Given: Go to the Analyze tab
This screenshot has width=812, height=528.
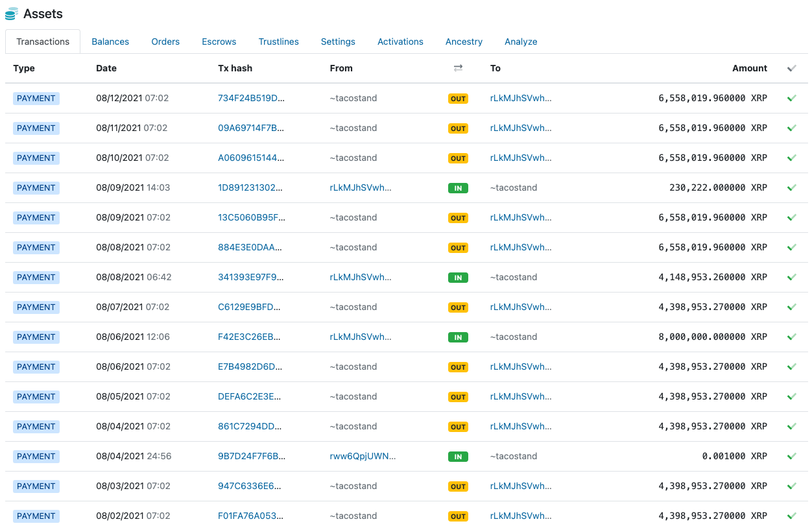Looking at the screenshot, I should (x=521, y=42).
